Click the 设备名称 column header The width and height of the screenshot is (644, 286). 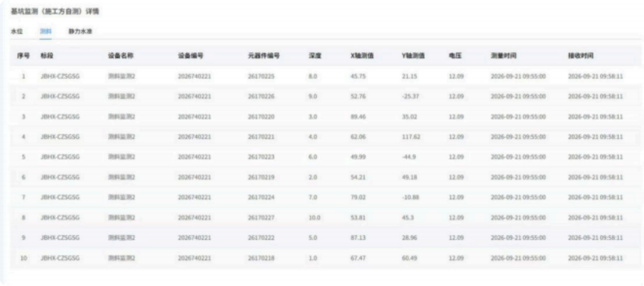click(121, 56)
